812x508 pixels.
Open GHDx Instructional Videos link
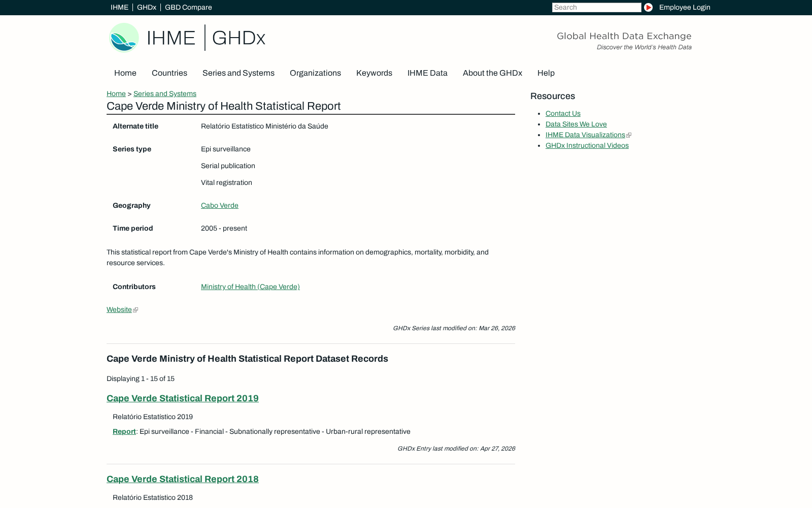pyautogui.click(x=587, y=146)
